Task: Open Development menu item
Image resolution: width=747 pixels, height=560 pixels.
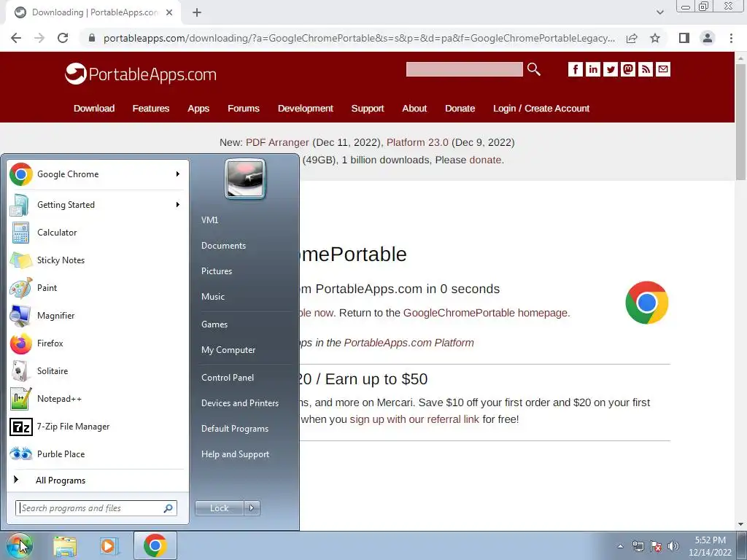Action: pyautogui.click(x=306, y=108)
